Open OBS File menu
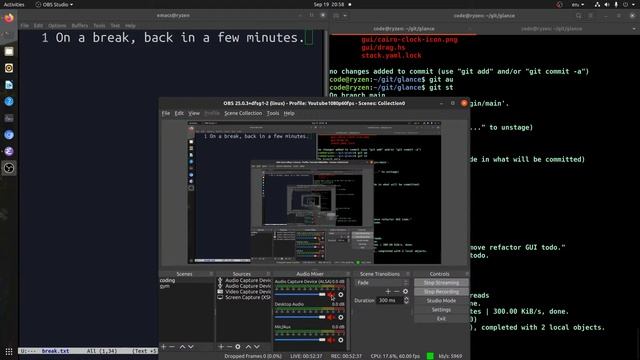Screen dimensions: 640x360 point(166,113)
